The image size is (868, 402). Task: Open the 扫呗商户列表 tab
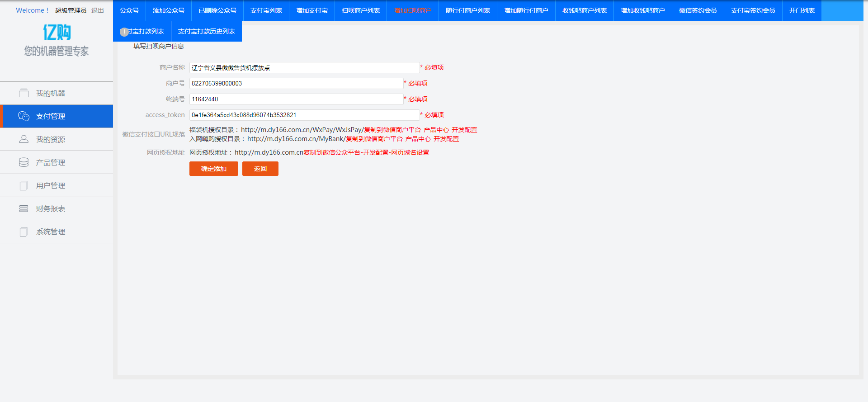360,10
